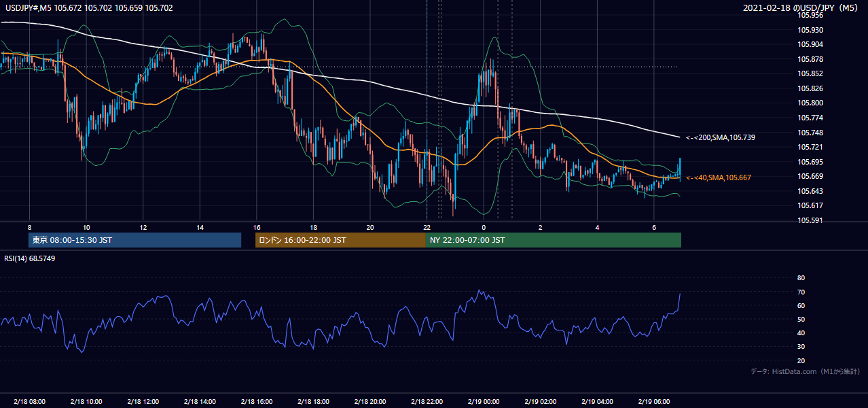Click price axis label 105.930
Image resolution: width=868 pixels, height=408 pixels.
click(810, 30)
